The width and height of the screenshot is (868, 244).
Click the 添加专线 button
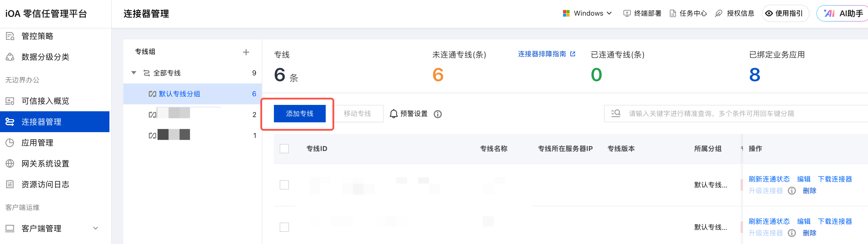pos(300,114)
